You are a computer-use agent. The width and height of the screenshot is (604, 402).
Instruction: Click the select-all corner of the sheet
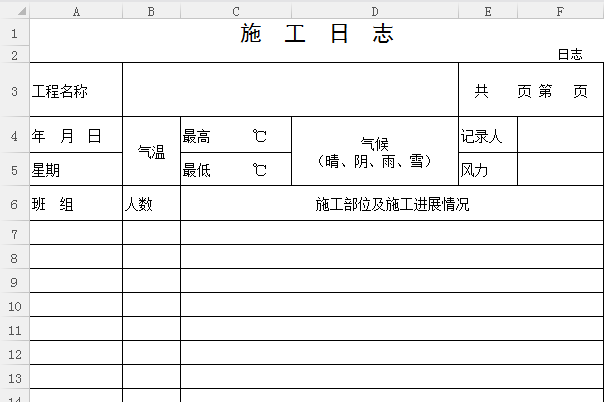[x=14, y=10]
